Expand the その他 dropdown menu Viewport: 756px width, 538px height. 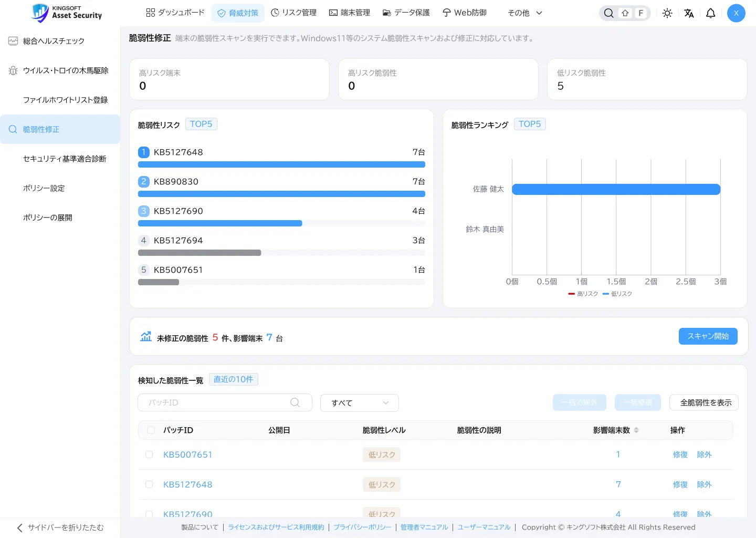(525, 13)
